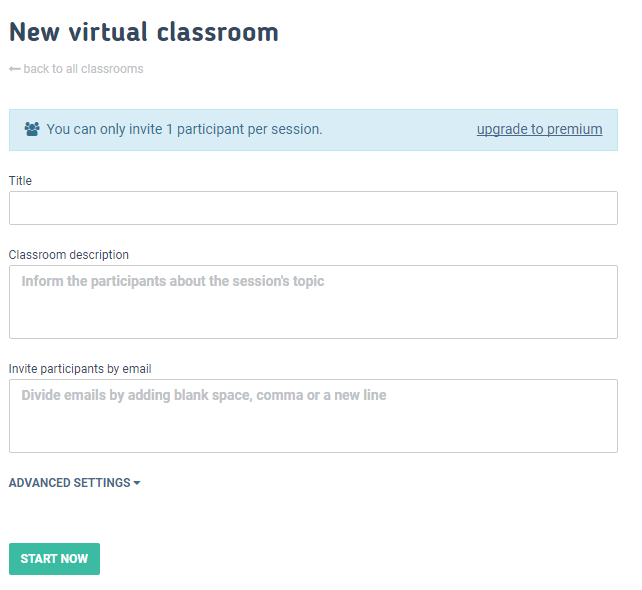Click the New virtual classroom heading
Image resolution: width=642 pixels, height=590 pixels.
point(144,32)
